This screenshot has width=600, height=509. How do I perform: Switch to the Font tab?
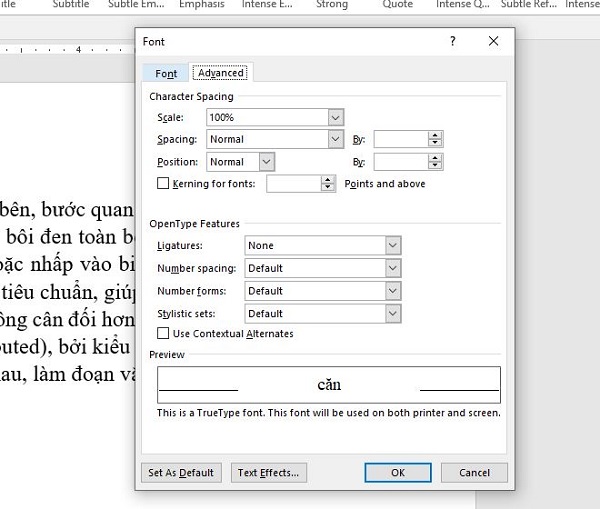click(x=166, y=73)
